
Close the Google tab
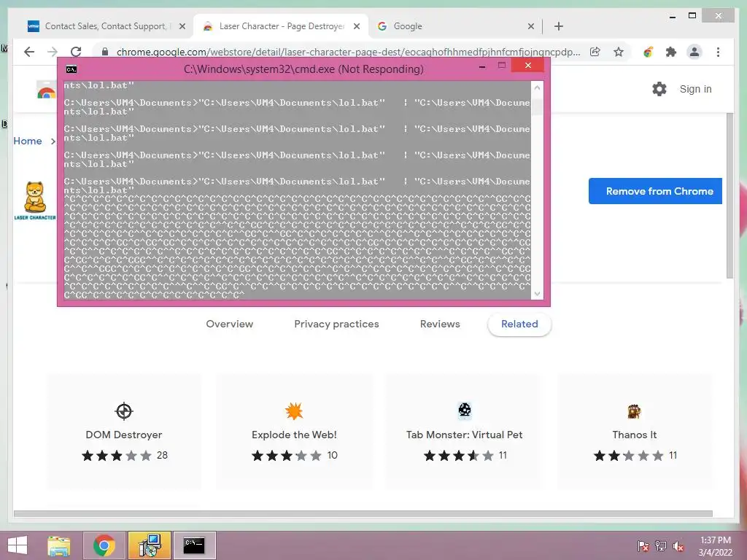pyautogui.click(x=531, y=26)
